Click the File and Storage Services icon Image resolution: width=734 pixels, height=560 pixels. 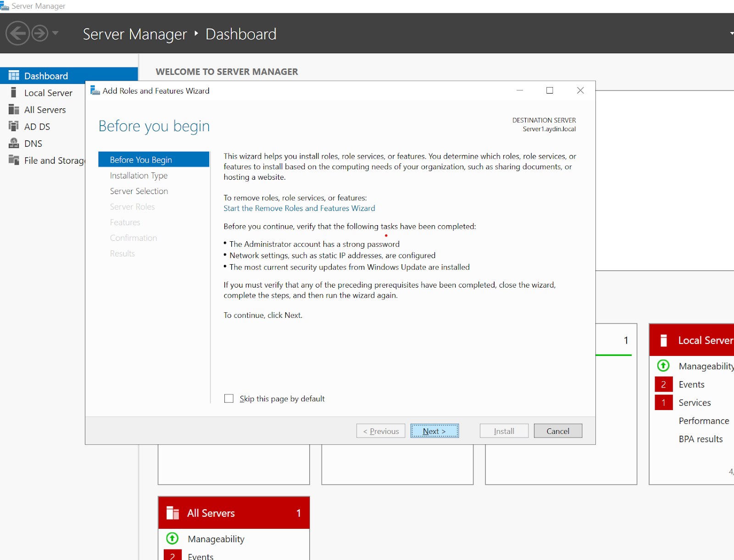point(14,160)
